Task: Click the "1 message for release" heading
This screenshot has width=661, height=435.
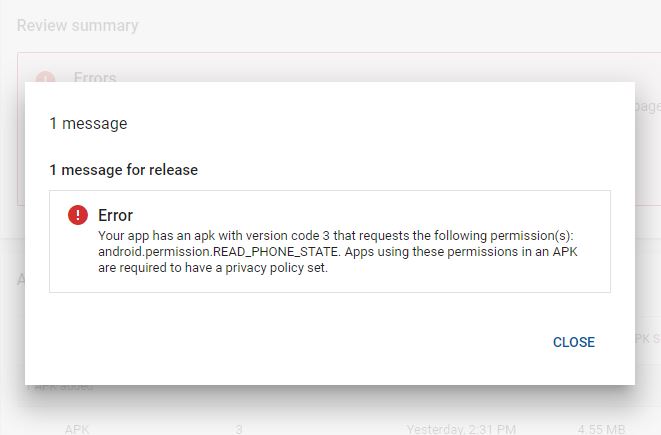Action: (124, 170)
